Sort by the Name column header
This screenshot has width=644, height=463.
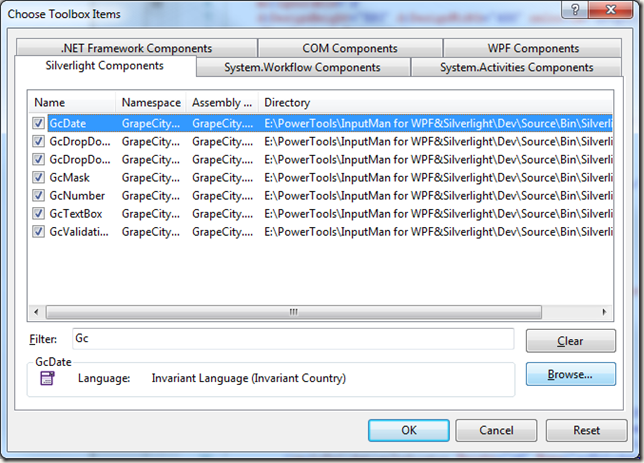pyautogui.click(x=72, y=102)
